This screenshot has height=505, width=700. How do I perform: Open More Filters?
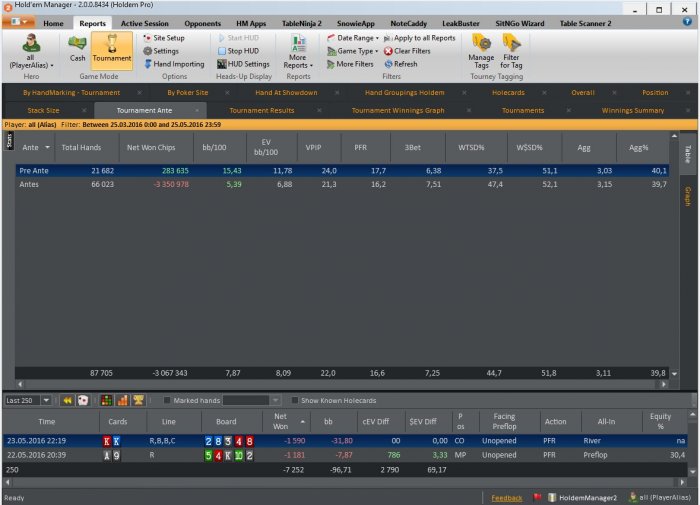[350, 64]
